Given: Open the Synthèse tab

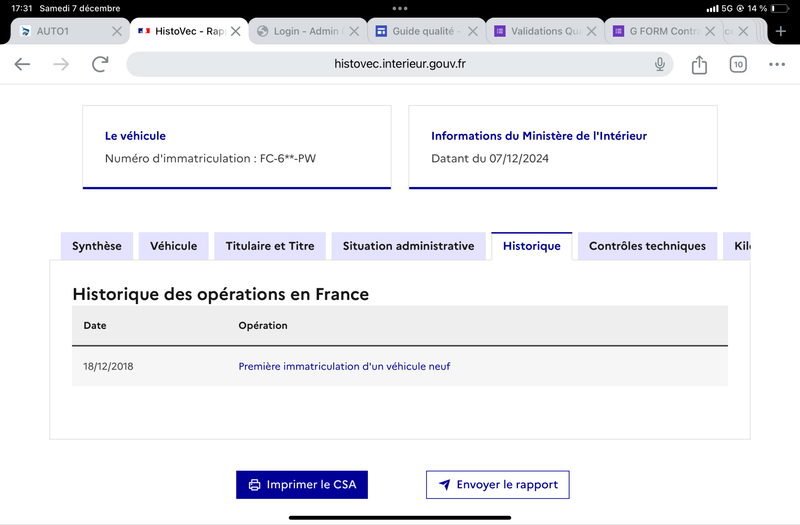Looking at the screenshot, I should (97, 246).
